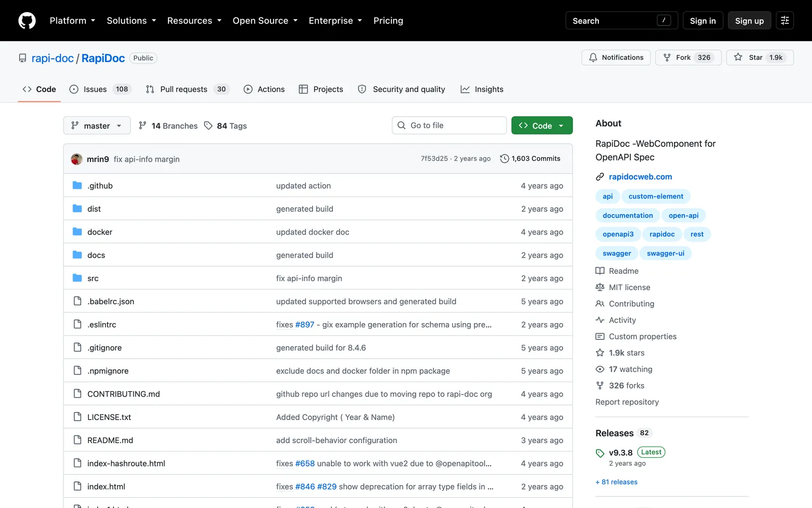This screenshot has width=812, height=508.
Task: Open the Projects tab
Action: point(321,89)
